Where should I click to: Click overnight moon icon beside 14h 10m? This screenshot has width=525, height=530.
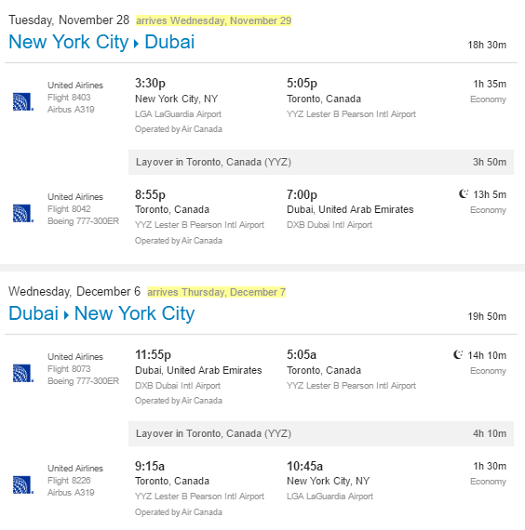point(458,355)
